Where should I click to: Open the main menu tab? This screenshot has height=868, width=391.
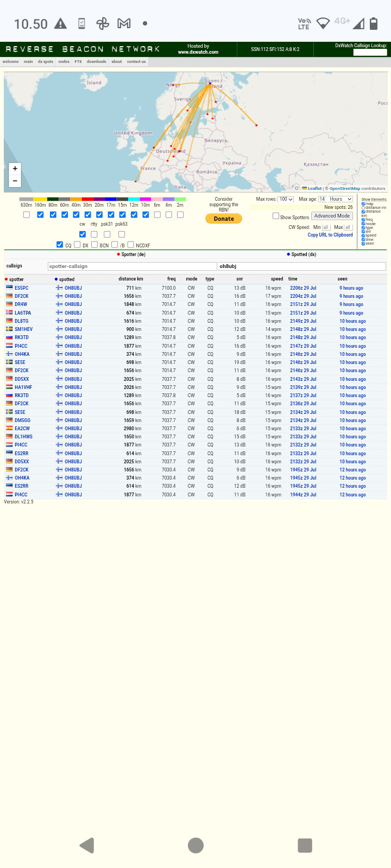[28, 62]
